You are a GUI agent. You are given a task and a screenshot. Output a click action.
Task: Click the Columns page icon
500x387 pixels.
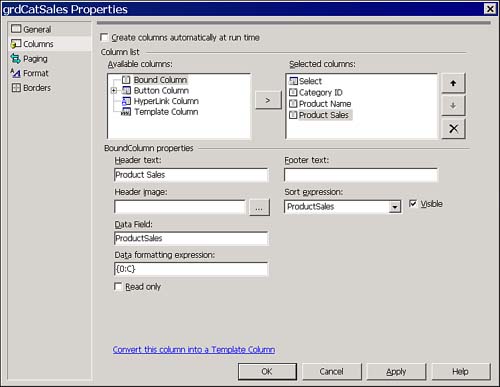[x=16, y=44]
